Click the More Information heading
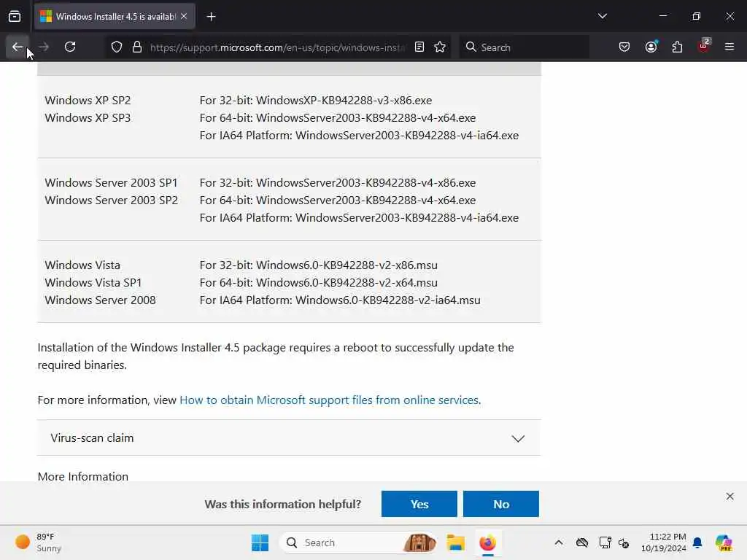The image size is (747, 560). pyautogui.click(x=83, y=476)
